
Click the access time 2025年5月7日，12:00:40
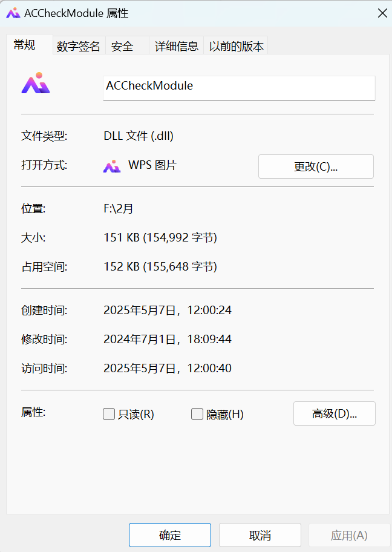point(168,369)
